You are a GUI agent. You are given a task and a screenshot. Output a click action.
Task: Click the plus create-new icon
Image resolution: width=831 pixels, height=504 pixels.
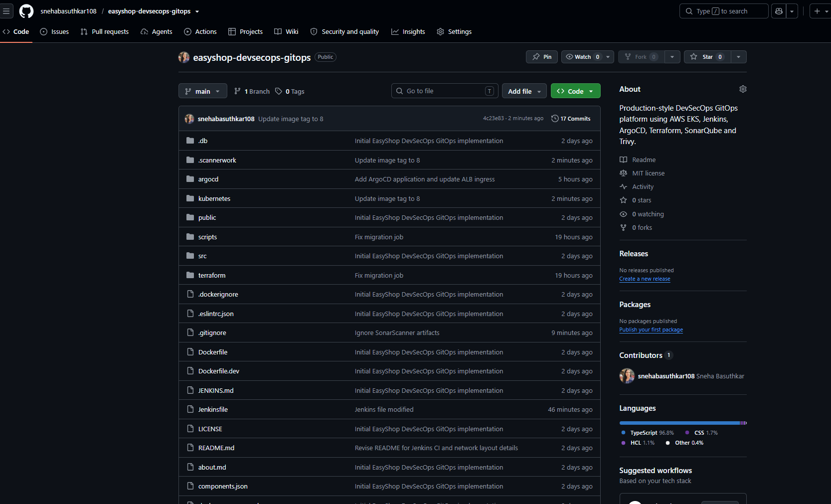point(817,11)
